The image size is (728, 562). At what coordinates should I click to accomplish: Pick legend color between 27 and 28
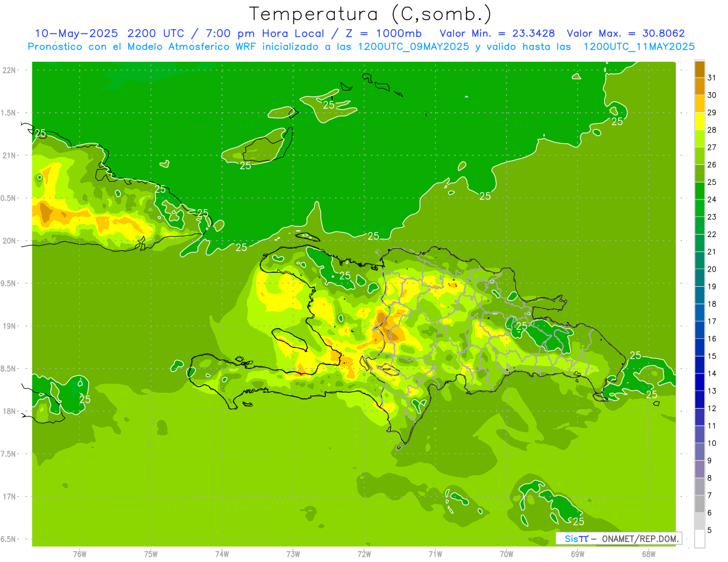click(699, 138)
